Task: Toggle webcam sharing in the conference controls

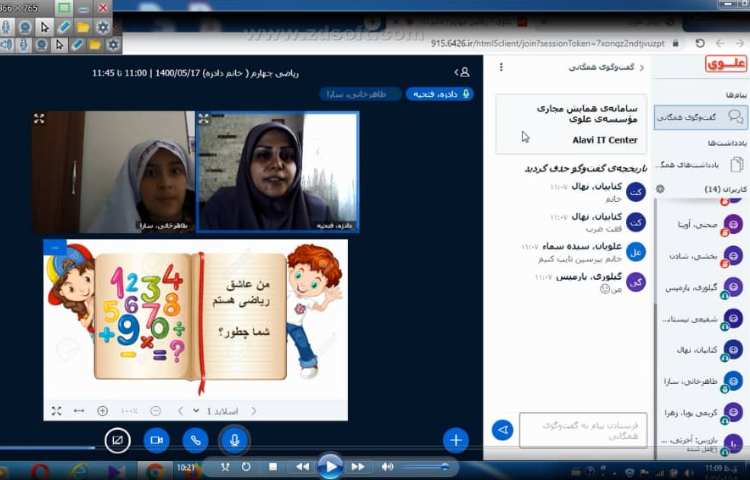Action: click(x=156, y=440)
